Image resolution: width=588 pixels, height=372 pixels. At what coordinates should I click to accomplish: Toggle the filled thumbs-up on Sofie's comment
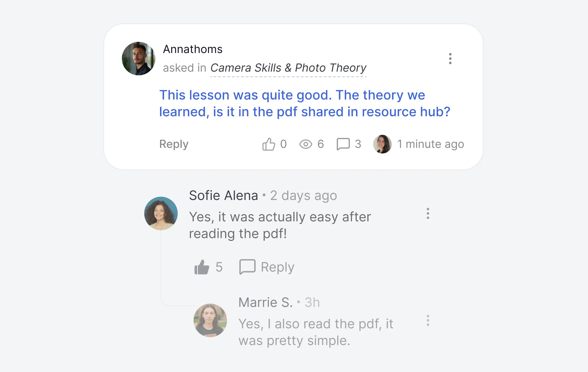point(202,267)
